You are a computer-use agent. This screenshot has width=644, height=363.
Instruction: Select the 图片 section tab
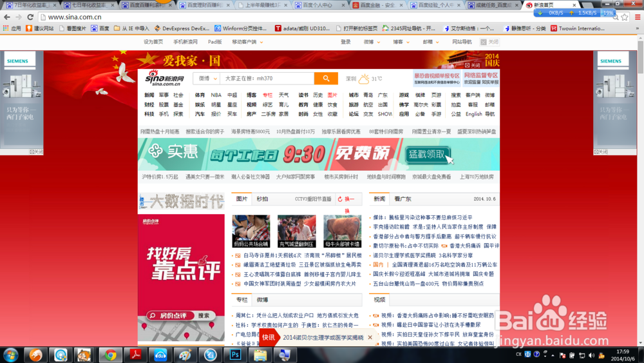[242, 199]
